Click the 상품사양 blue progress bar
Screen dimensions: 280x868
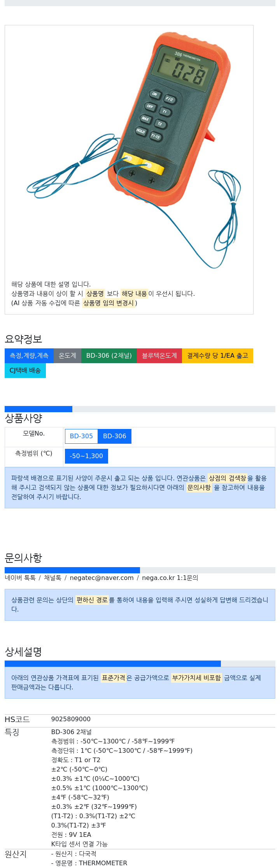(x=38, y=409)
